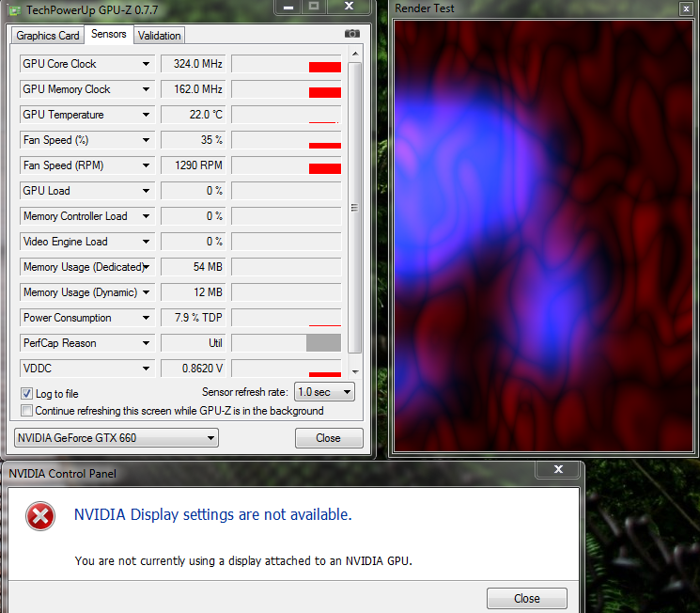This screenshot has height=613, width=700.
Task: Click the 35 % fan speed value
Action: [194, 140]
